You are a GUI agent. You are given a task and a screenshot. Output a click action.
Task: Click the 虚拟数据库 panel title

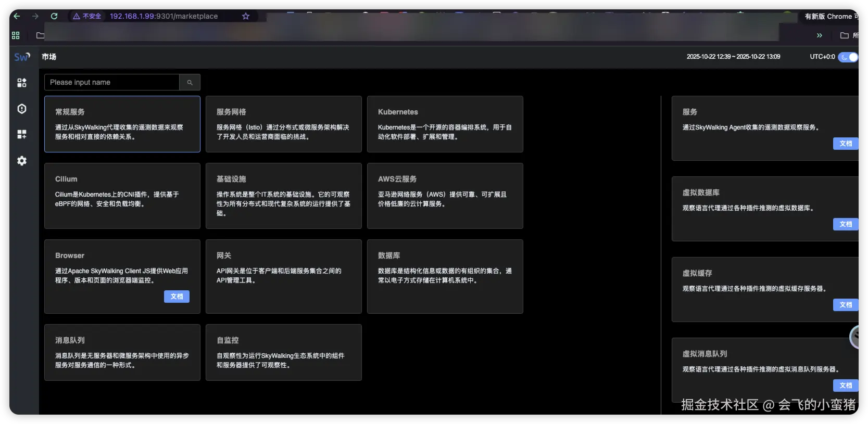(x=701, y=192)
